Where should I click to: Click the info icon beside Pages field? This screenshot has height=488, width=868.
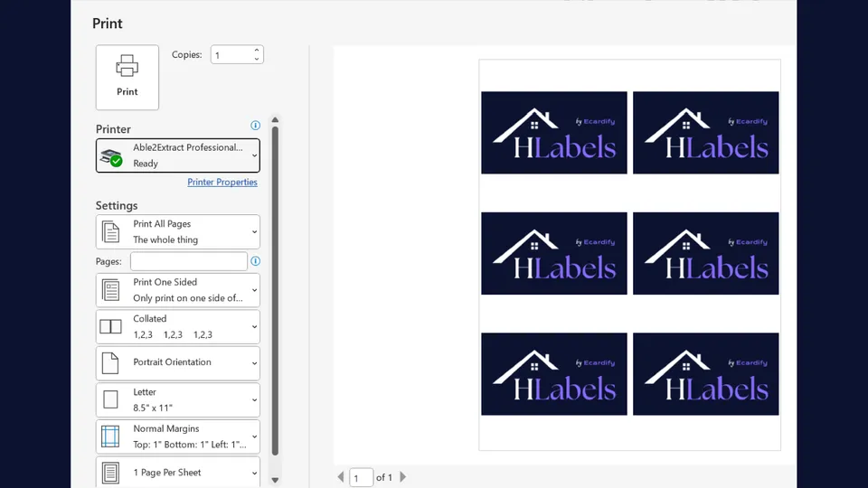tap(255, 261)
